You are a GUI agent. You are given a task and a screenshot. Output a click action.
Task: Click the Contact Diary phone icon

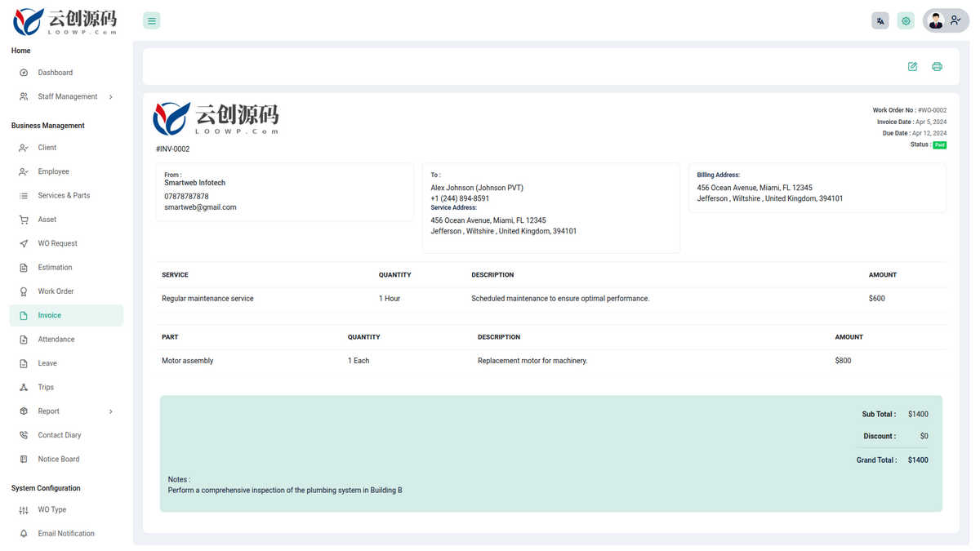24,435
